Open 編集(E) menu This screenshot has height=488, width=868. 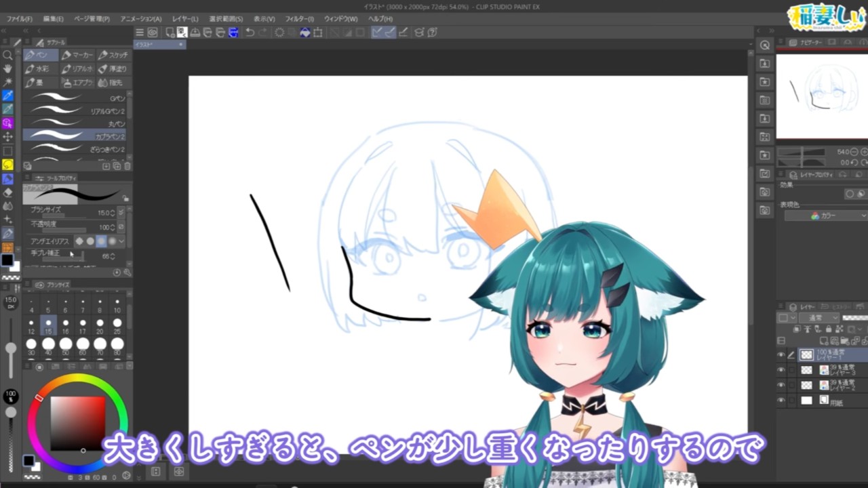(x=53, y=19)
